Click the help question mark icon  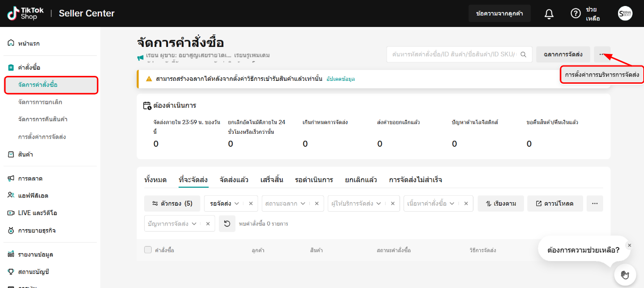[576, 13]
